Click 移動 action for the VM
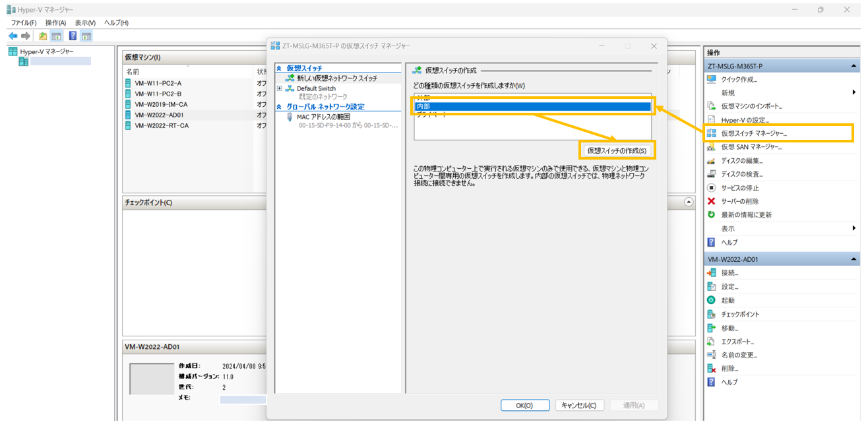Image resolution: width=868 pixels, height=430 pixels. [x=729, y=328]
